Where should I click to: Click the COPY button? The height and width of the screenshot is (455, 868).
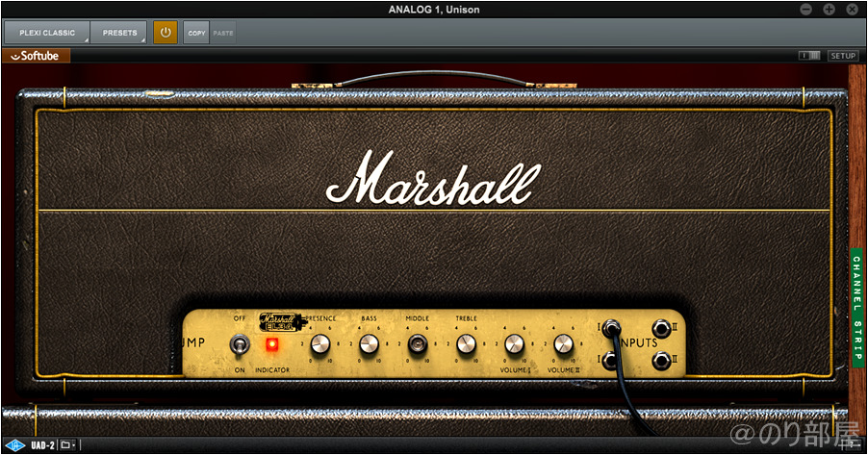tap(196, 34)
